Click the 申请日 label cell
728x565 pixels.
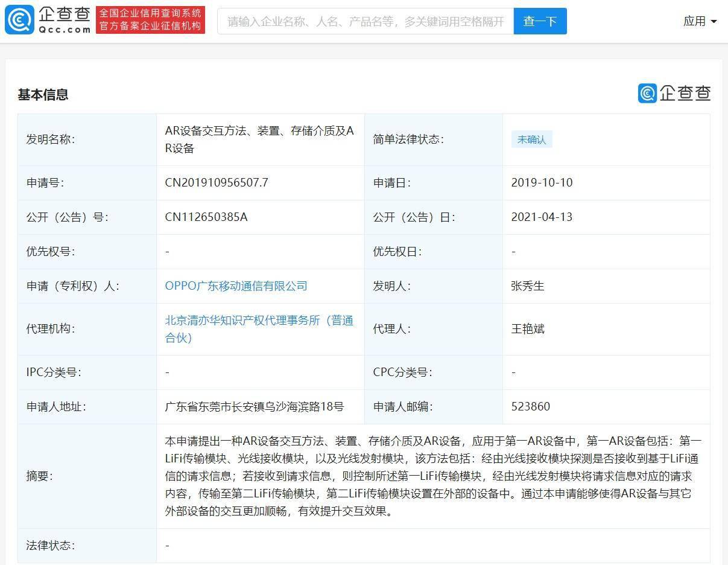[x=434, y=183]
